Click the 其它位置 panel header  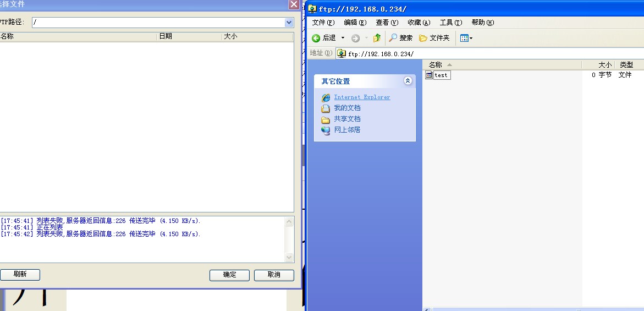point(365,81)
